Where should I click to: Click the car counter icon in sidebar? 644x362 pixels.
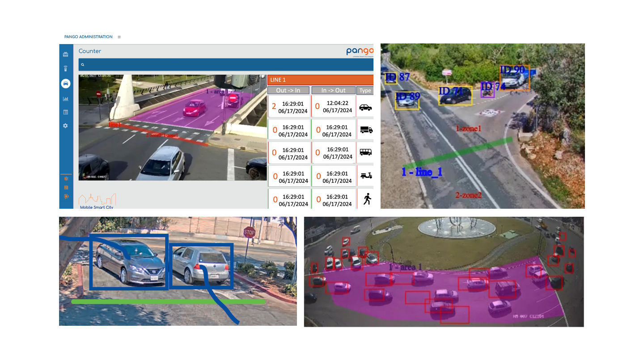click(66, 84)
